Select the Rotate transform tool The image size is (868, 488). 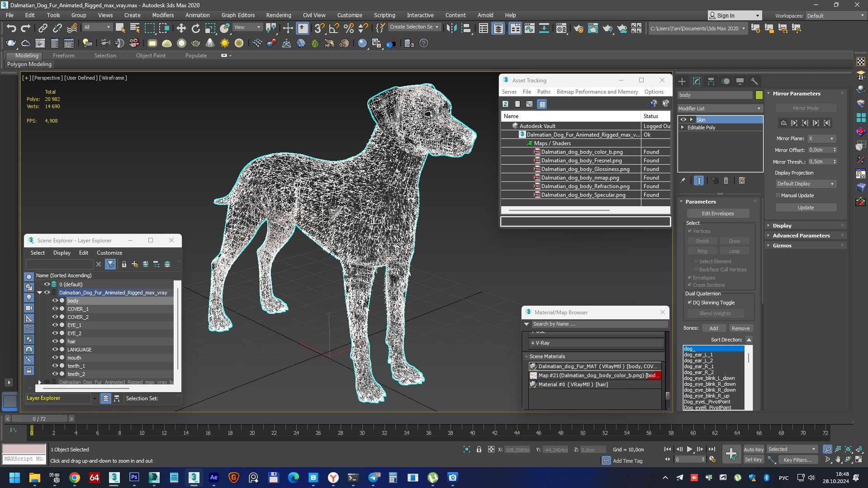point(195,28)
